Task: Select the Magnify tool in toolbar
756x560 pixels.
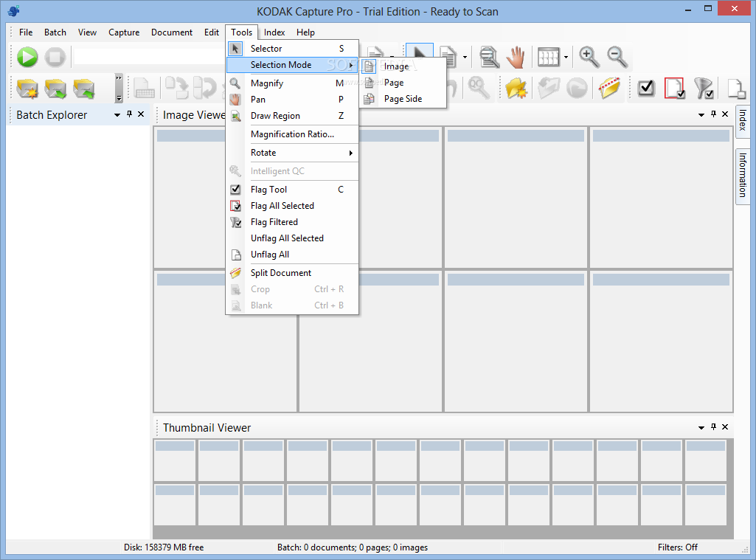Action: pos(489,57)
